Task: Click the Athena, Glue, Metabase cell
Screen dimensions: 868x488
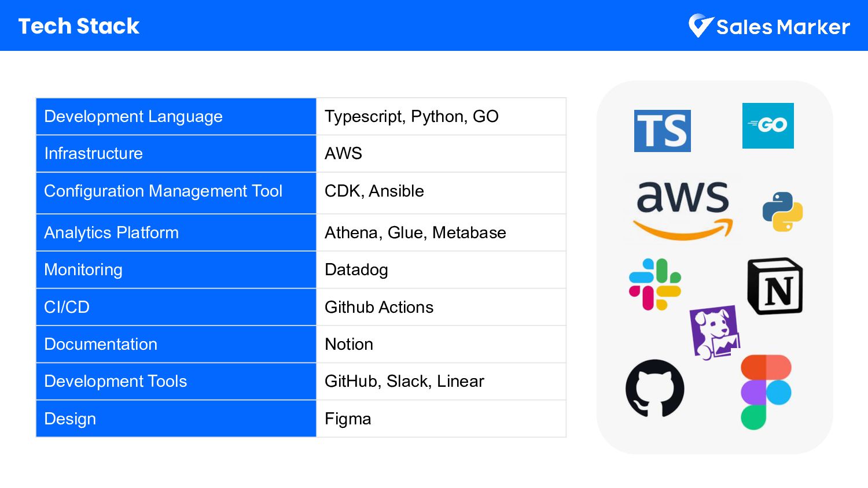Action: [x=440, y=232]
